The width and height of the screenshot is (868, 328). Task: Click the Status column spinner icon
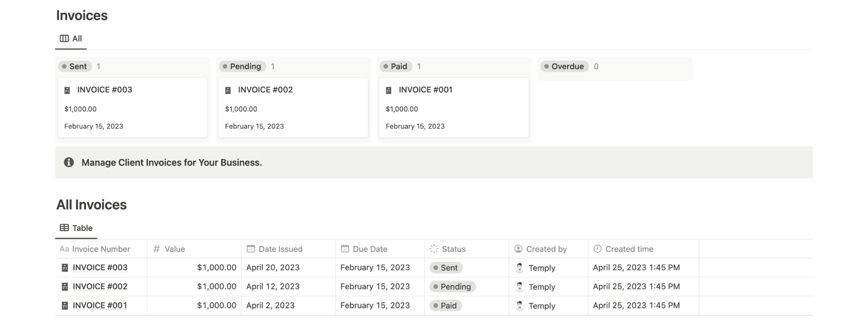(434, 249)
